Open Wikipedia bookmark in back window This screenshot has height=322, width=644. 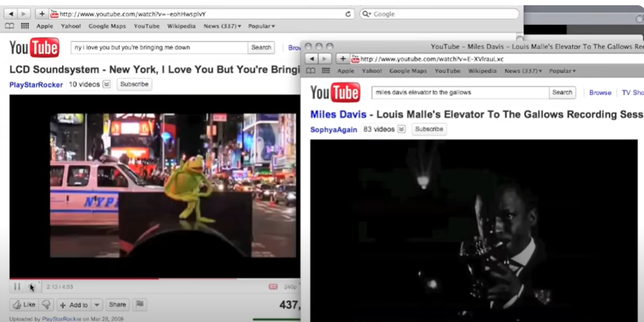(181, 26)
